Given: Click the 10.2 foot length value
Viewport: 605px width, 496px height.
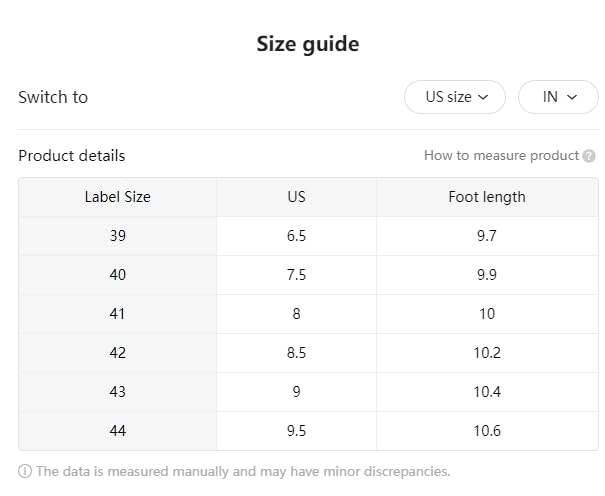Looking at the screenshot, I should (486, 353).
